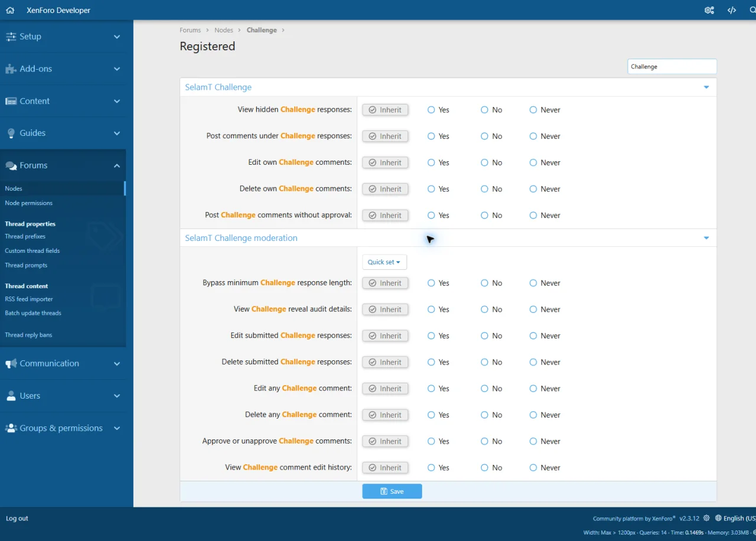Open the gears settings icon in top bar

pyautogui.click(x=709, y=10)
